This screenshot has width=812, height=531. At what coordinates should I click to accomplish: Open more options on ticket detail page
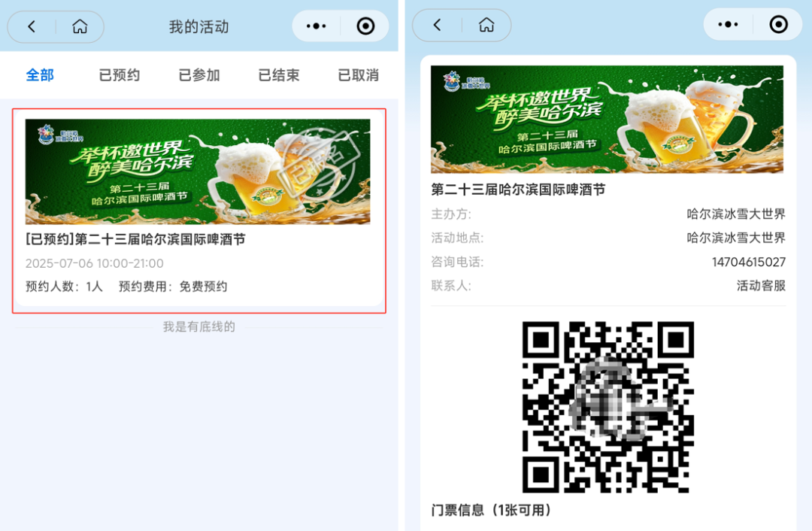tap(728, 24)
